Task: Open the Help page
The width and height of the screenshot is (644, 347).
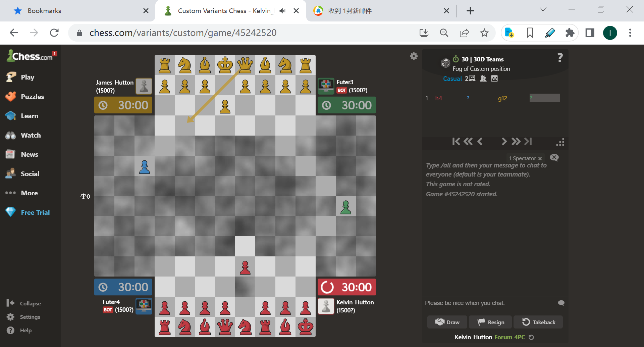Action: 19,330
